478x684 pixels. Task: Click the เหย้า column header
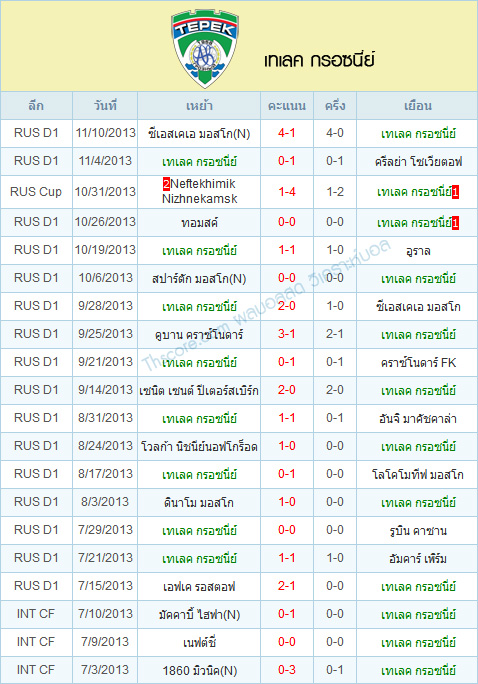(x=199, y=106)
